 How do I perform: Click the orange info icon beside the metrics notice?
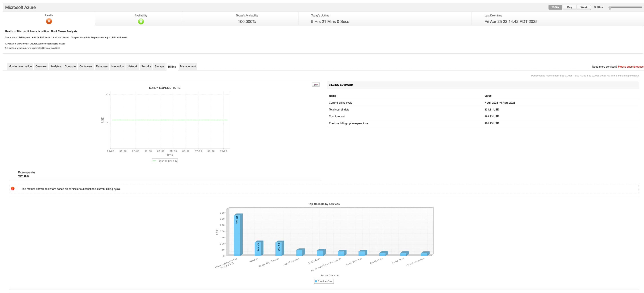coord(12,189)
